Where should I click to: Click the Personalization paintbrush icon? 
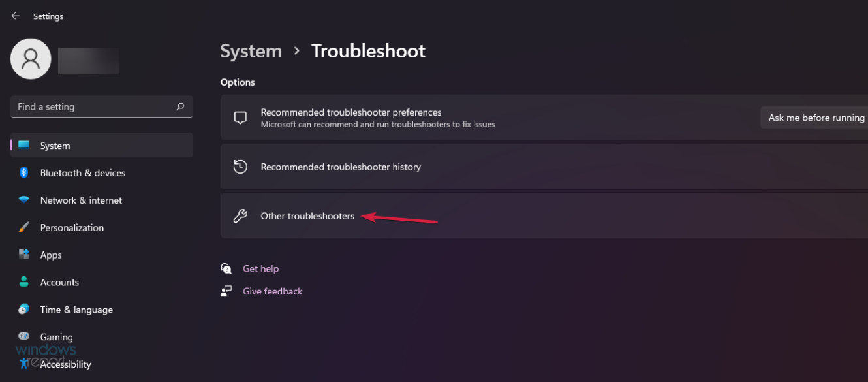(x=24, y=227)
